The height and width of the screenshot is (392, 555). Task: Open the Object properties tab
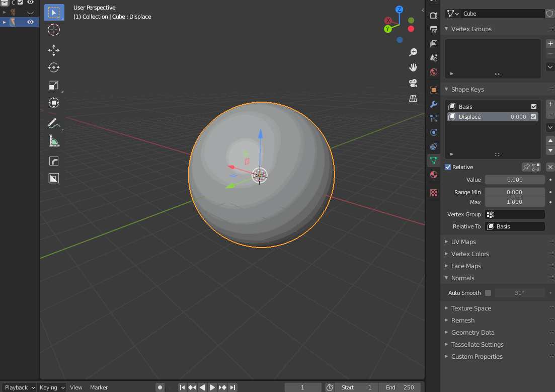pos(434,90)
